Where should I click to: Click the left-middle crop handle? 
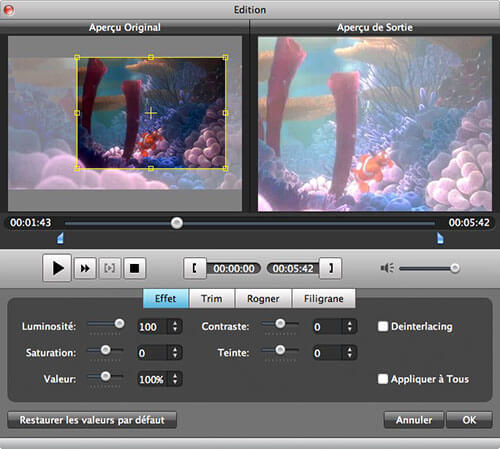pos(77,113)
